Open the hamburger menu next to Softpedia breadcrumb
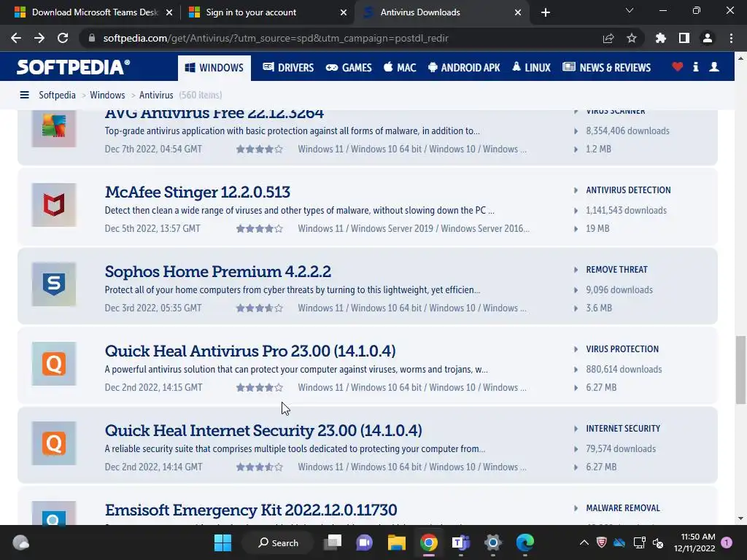Viewport: 747px width, 560px height. pyautogui.click(x=24, y=96)
